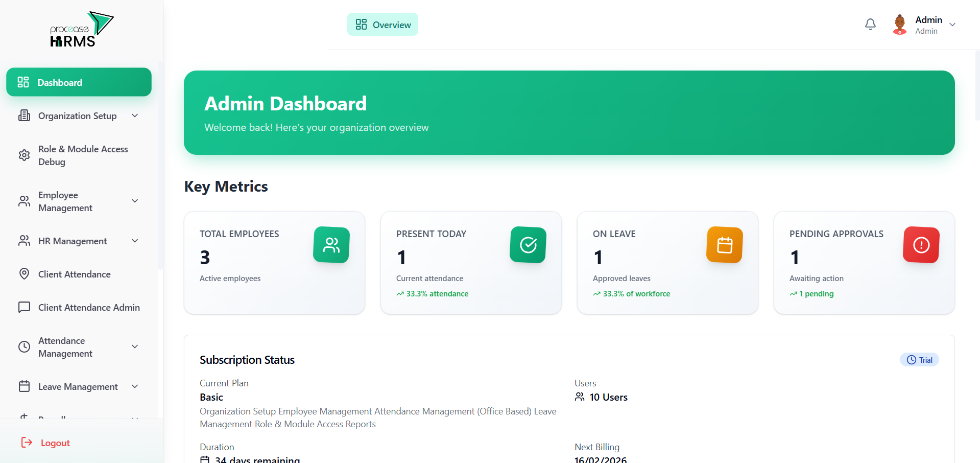Viewport: 980px width, 463px height.
Task: Click the notification bell icon
Action: pos(870,25)
